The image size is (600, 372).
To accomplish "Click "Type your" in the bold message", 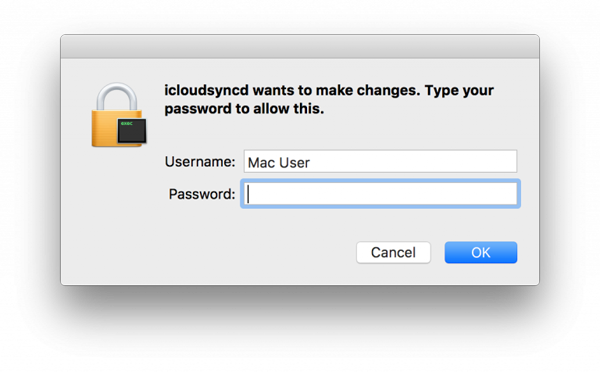I will click(x=459, y=91).
